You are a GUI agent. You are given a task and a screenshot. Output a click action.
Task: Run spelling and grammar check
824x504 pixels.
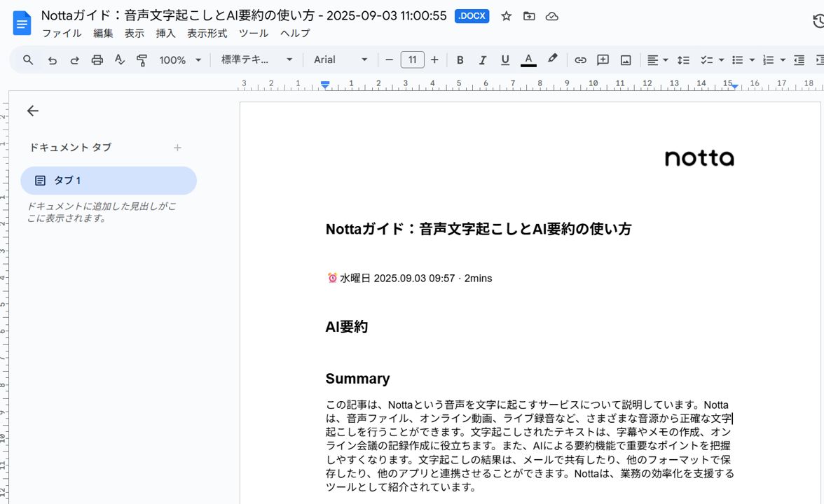click(x=120, y=60)
